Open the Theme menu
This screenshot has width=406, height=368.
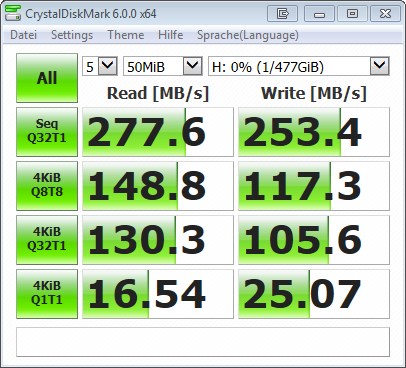click(x=126, y=35)
